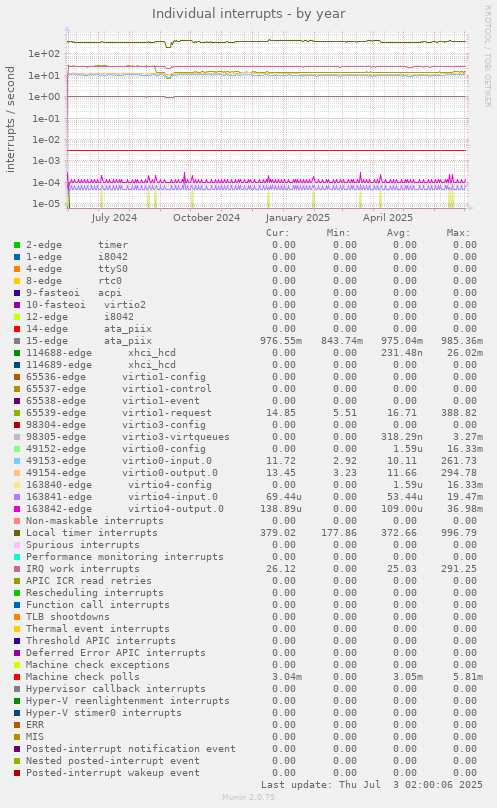The height and width of the screenshot is (808, 497).
Task: Click the January 2025 axis label
Action: pos(297,217)
